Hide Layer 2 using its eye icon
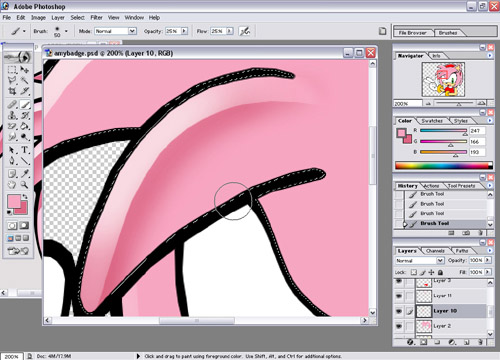Screen dimensions: 500x360 click(399, 326)
